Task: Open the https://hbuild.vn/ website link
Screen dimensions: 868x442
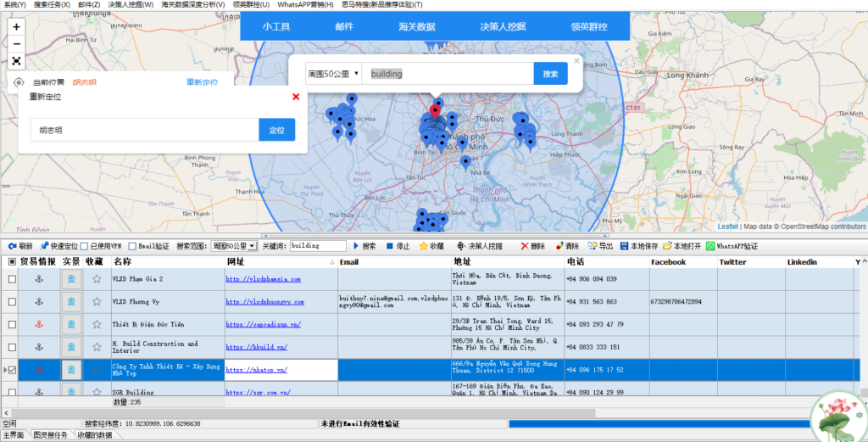Action: (257, 347)
